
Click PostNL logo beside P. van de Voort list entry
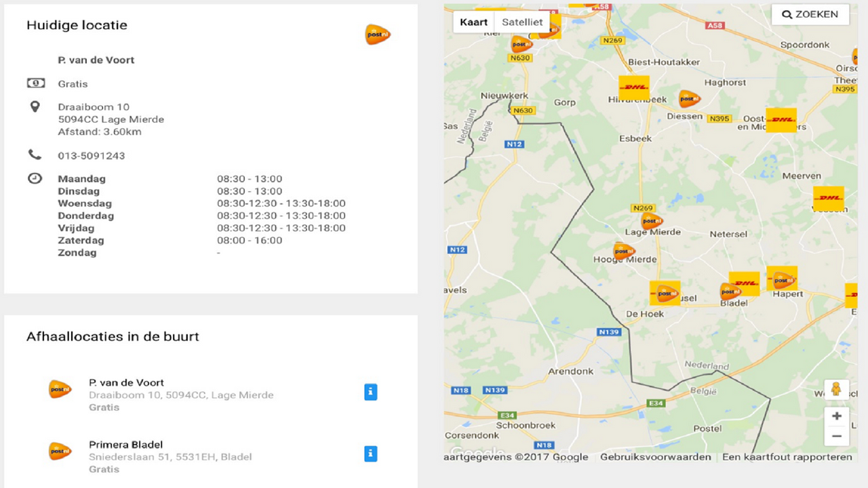coord(60,389)
